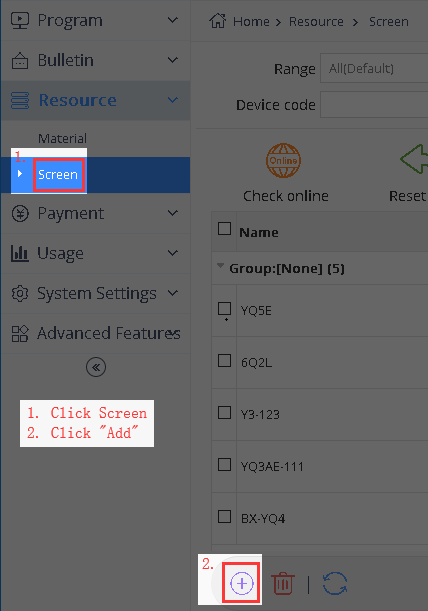Open the Range All(Default) dropdown
Image resolution: width=428 pixels, height=611 pixels.
click(374, 69)
